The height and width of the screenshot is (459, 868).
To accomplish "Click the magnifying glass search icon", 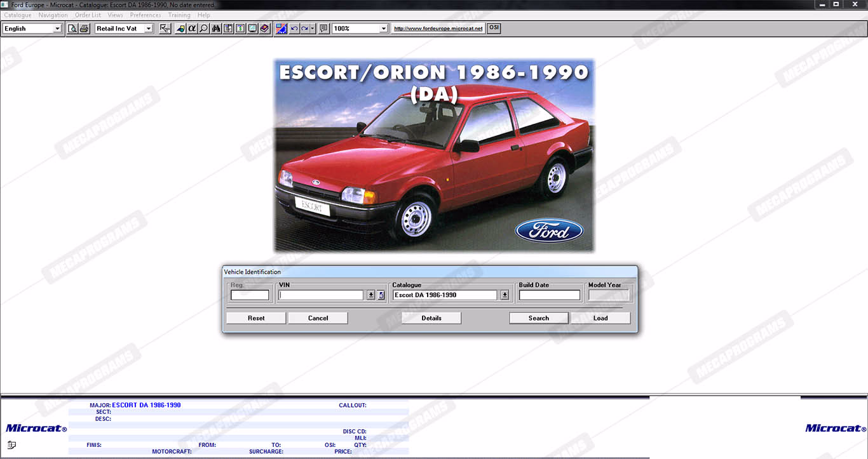I will tap(203, 29).
